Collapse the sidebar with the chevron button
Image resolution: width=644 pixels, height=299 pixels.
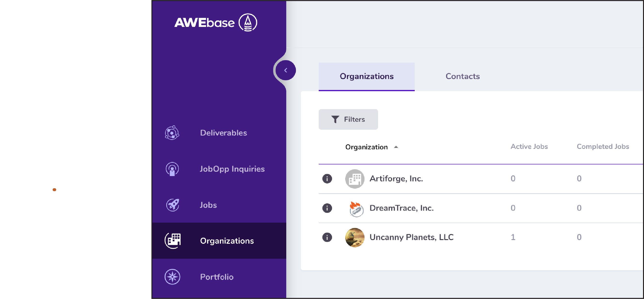(x=286, y=70)
